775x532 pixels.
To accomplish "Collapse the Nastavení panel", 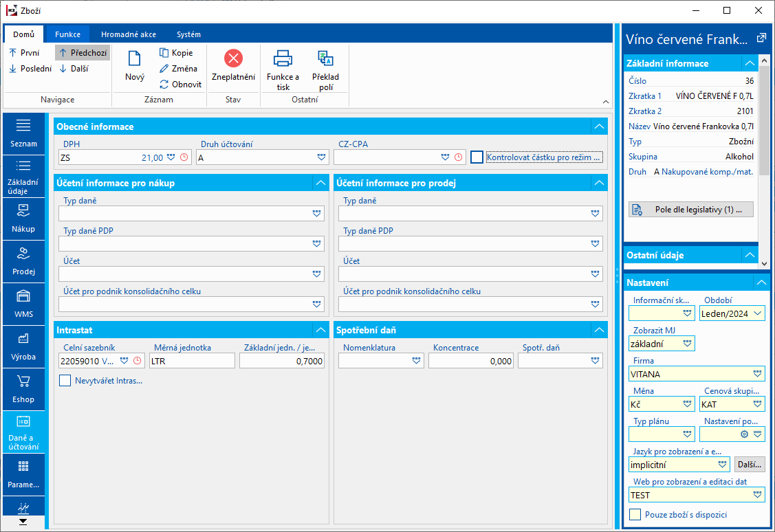I will click(x=761, y=282).
